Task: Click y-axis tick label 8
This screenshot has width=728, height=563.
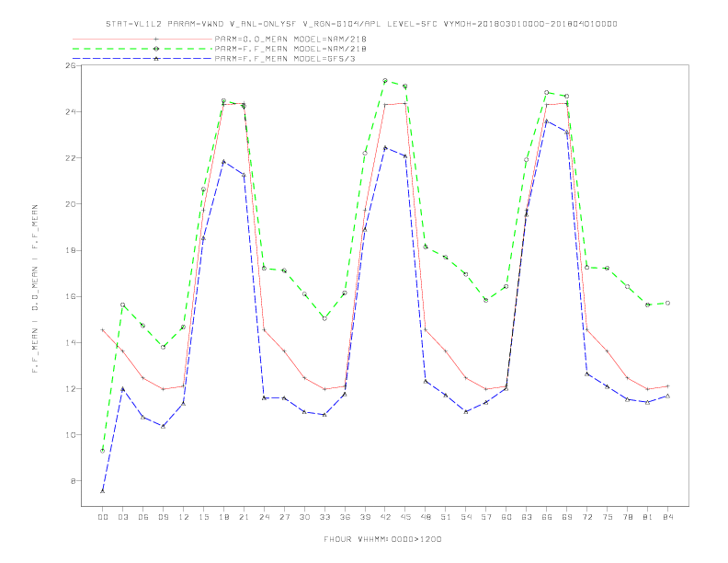Action: 74,481
